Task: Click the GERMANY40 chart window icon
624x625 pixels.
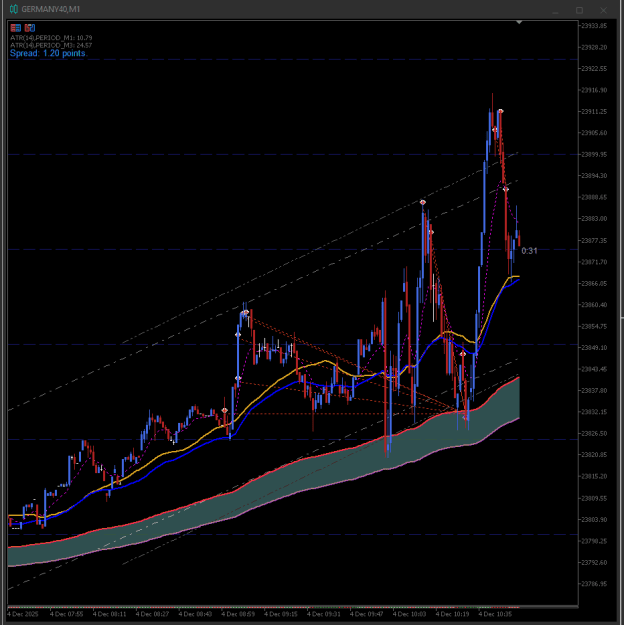Action: pyautogui.click(x=14, y=9)
